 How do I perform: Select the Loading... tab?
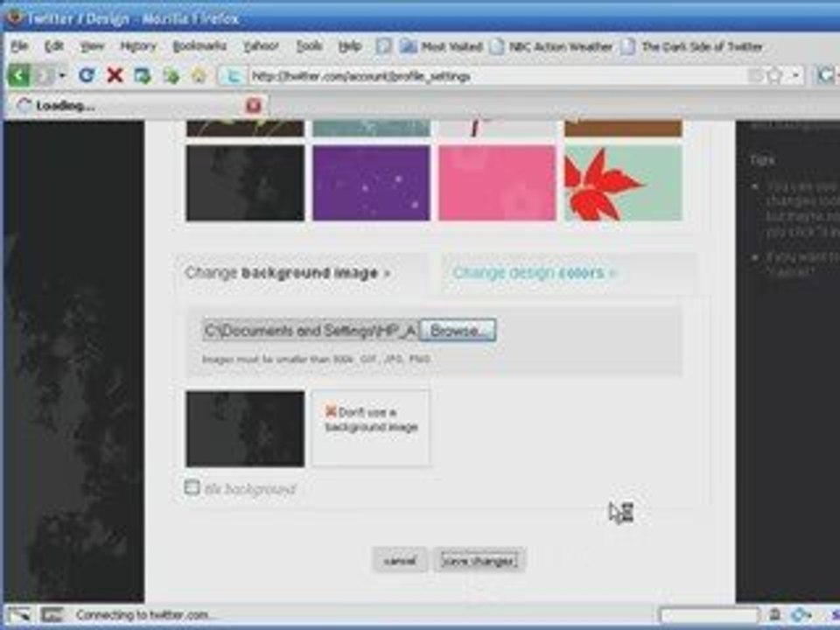pyautogui.click(x=136, y=106)
